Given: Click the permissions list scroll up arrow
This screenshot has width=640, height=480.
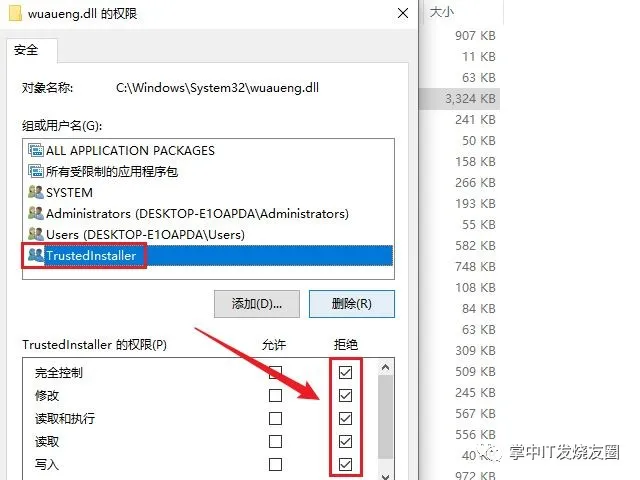Looking at the screenshot, I should pos(385,368).
